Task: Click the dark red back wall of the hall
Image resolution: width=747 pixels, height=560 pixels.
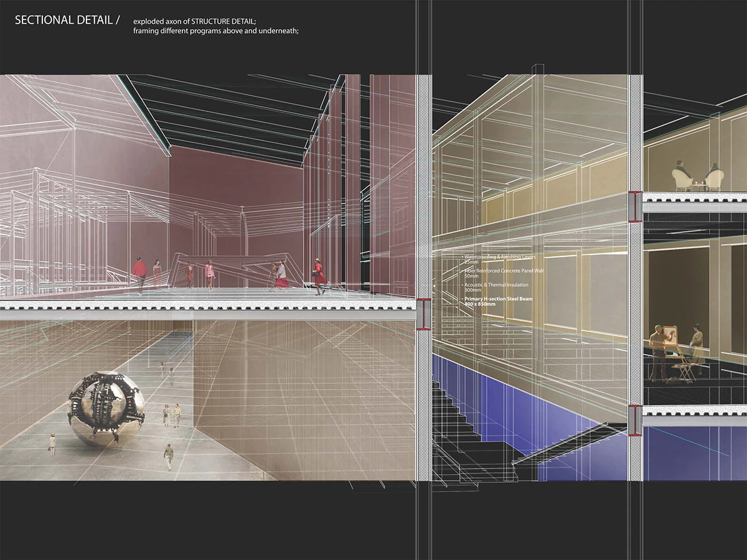Action: click(237, 187)
